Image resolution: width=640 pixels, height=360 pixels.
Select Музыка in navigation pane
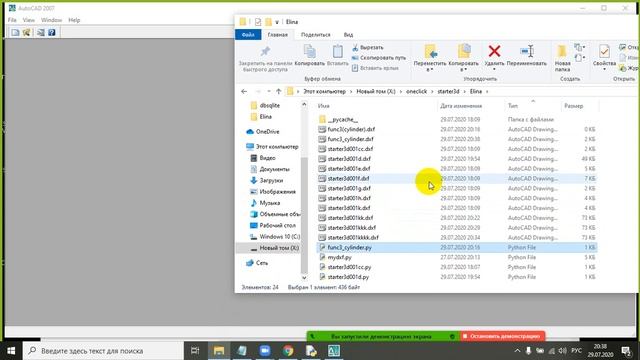click(x=269, y=203)
